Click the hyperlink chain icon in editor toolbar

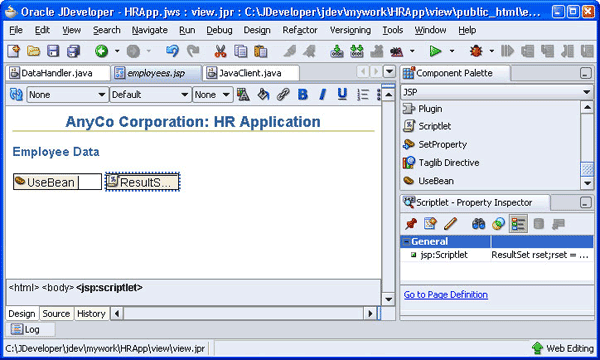tap(283, 94)
